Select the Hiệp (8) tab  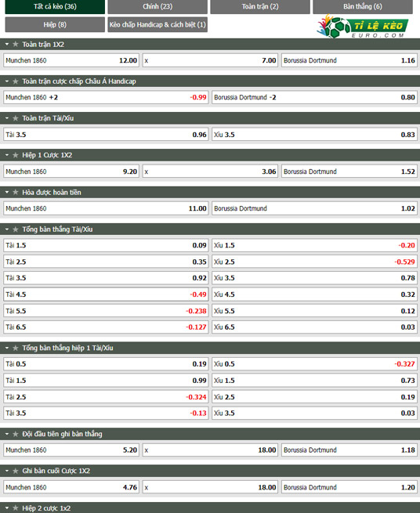(x=55, y=24)
